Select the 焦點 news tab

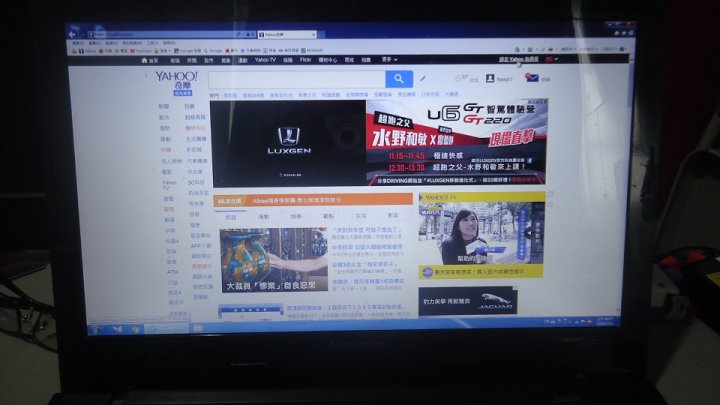coord(231,217)
